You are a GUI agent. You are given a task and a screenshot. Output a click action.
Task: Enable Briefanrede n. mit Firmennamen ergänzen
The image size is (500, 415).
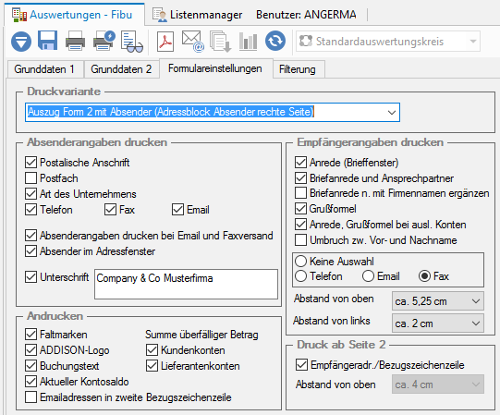(301, 193)
